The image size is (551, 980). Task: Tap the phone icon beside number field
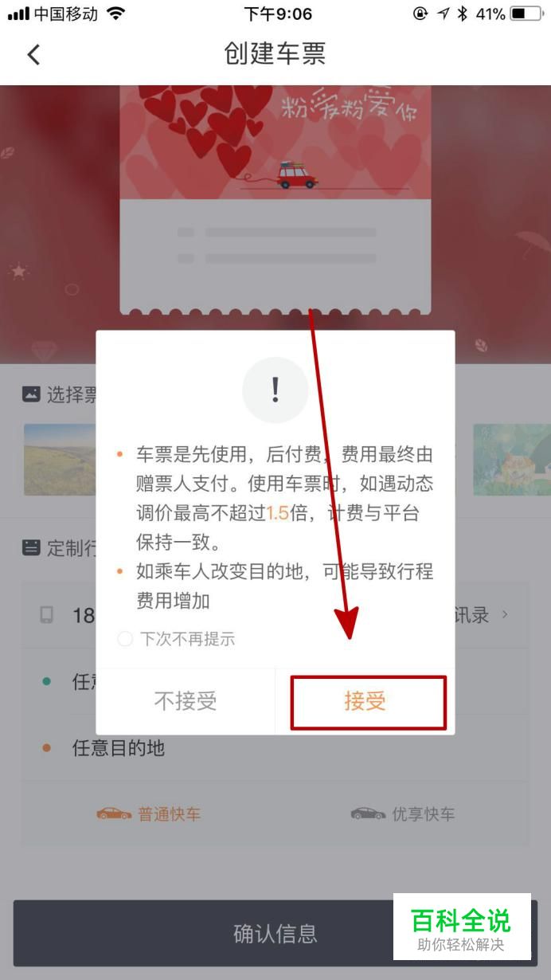tap(47, 615)
